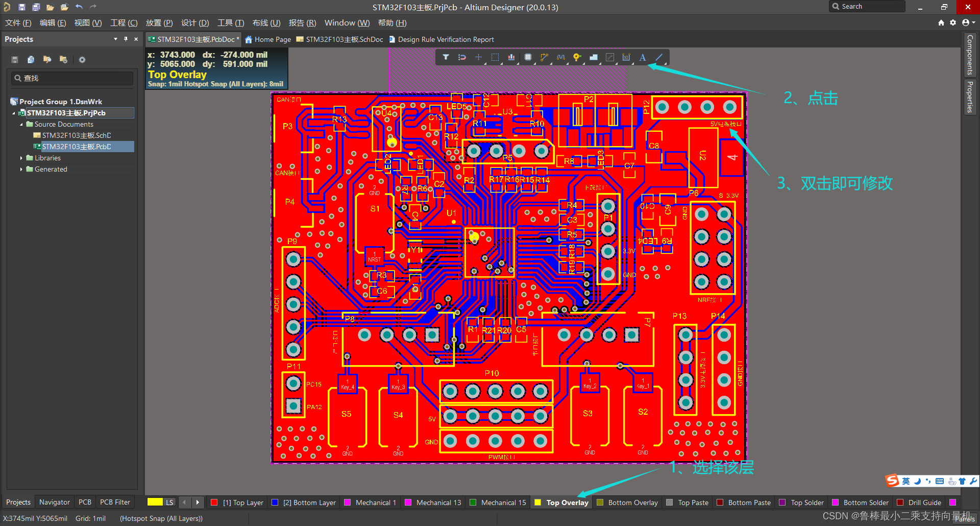The image size is (980, 526).
Task: Select the place polygon pour tool
Action: [594, 57]
